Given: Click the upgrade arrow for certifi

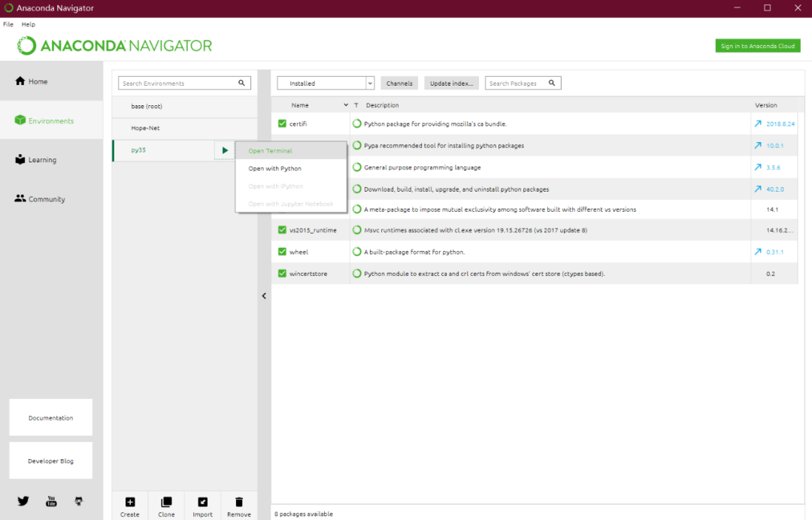Looking at the screenshot, I should click(x=758, y=124).
